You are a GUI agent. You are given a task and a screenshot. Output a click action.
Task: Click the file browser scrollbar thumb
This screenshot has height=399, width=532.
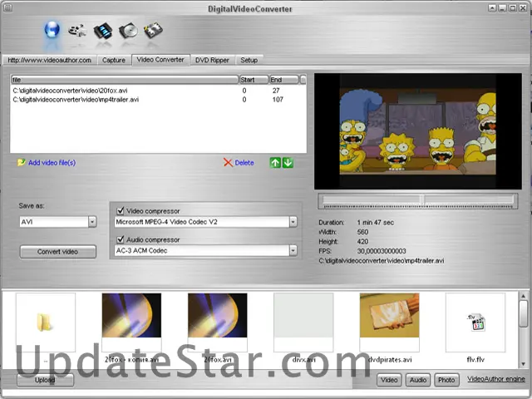pyautogui.click(x=524, y=314)
